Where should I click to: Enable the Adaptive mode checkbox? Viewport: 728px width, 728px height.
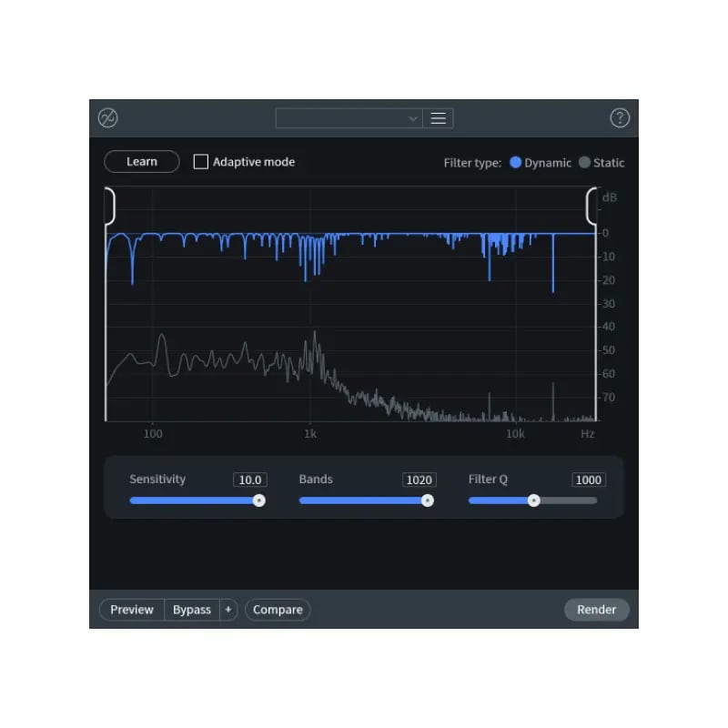click(x=200, y=162)
